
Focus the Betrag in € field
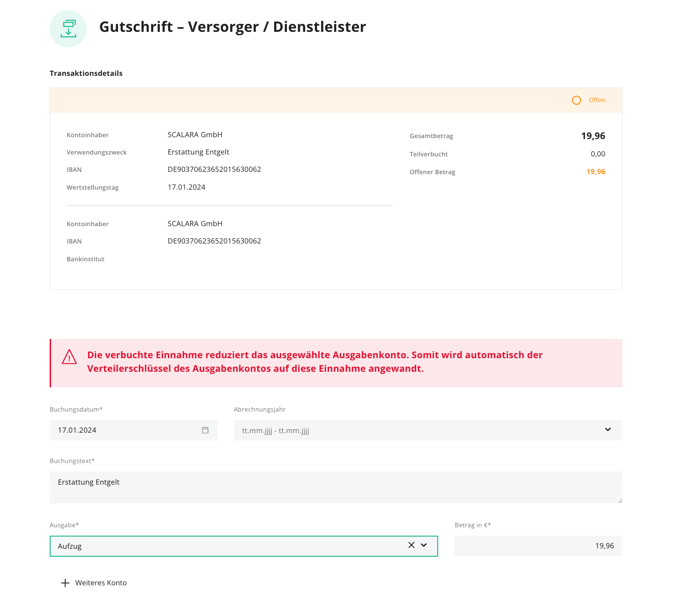point(538,546)
